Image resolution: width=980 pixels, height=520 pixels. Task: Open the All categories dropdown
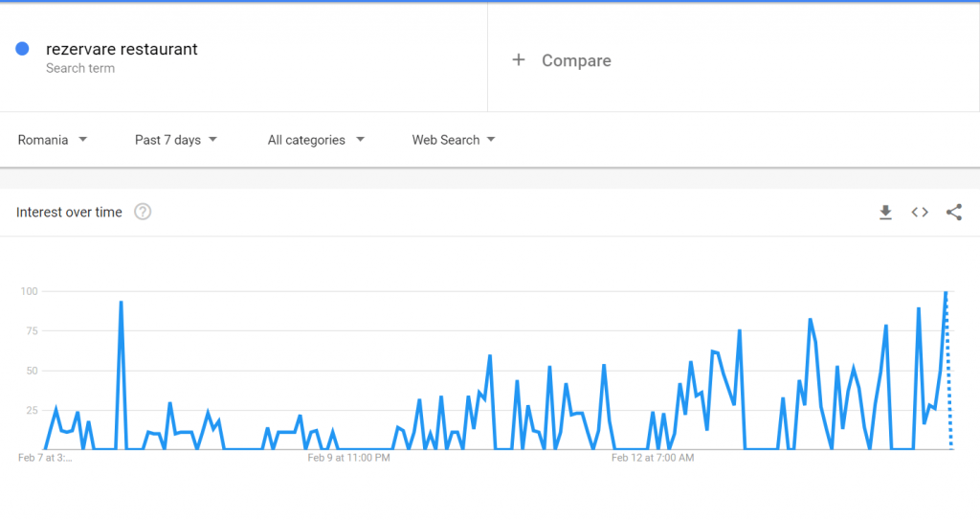click(x=316, y=140)
